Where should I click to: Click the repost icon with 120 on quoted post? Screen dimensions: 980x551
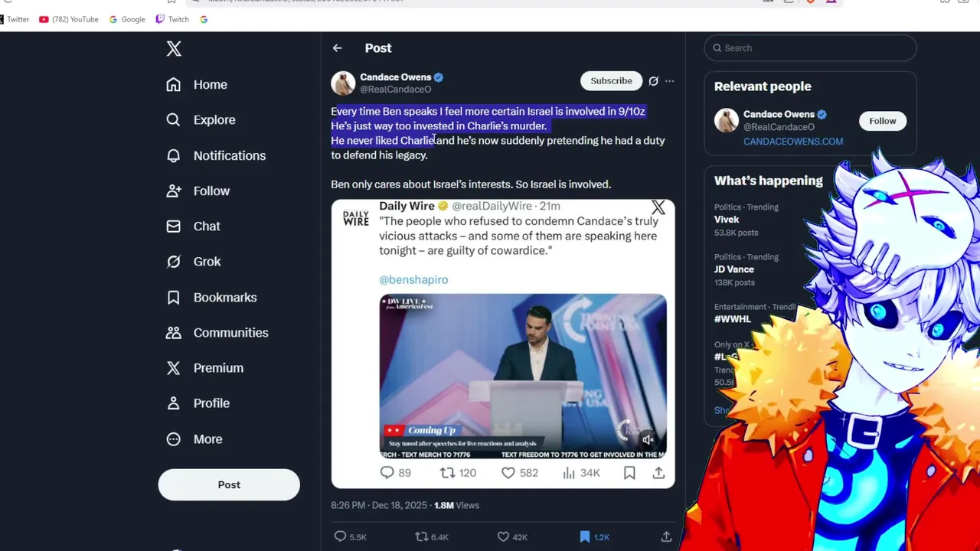447,473
